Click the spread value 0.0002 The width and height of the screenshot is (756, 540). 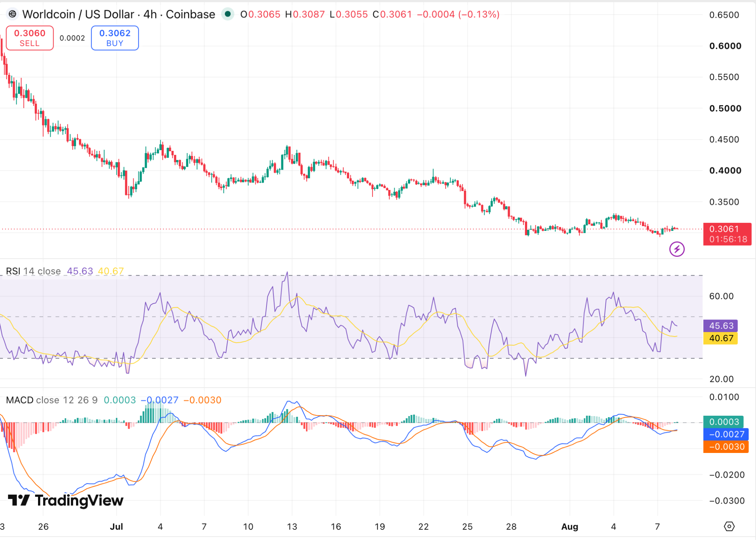72,38
